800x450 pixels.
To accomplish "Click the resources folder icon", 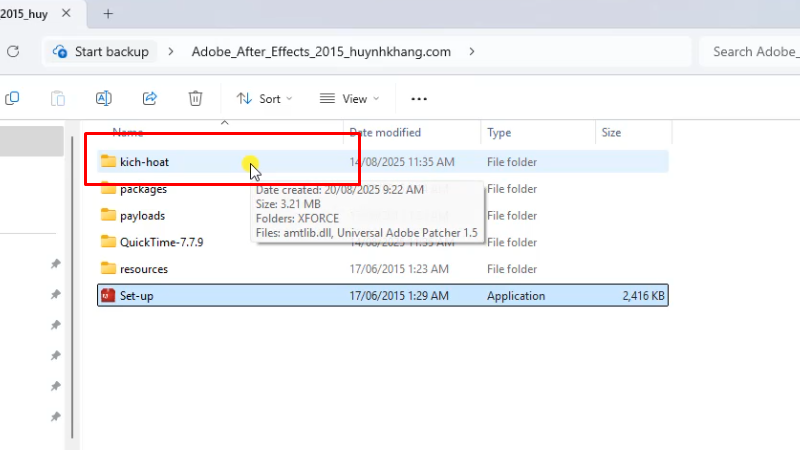I will 108,268.
